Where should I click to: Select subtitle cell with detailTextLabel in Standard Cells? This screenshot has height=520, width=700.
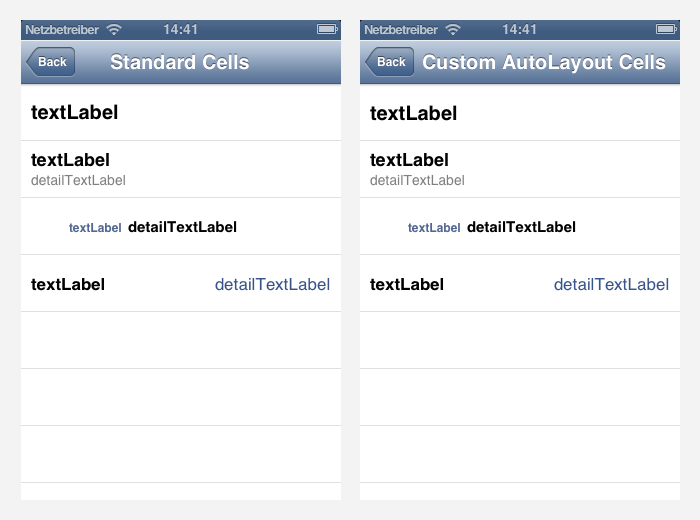click(180, 169)
